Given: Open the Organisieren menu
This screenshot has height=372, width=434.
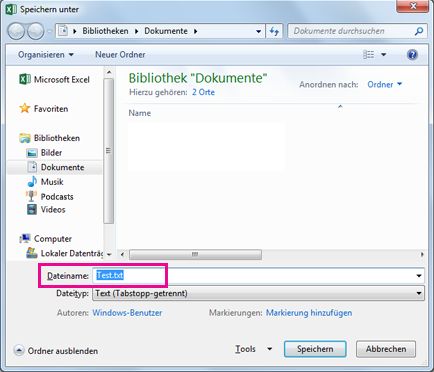Looking at the screenshot, I should pyautogui.click(x=46, y=54).
